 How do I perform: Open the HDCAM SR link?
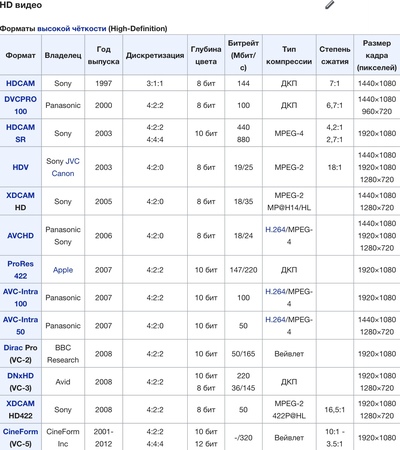(20, 133)
